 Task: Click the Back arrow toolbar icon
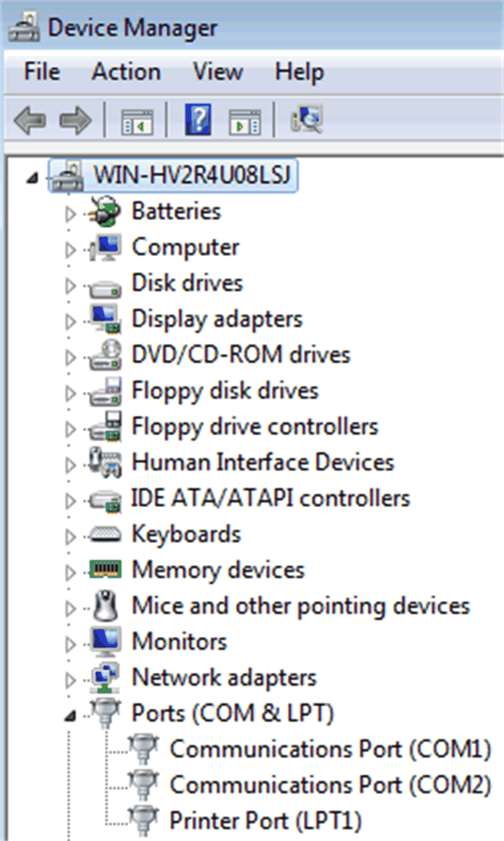tap(30, 121)
